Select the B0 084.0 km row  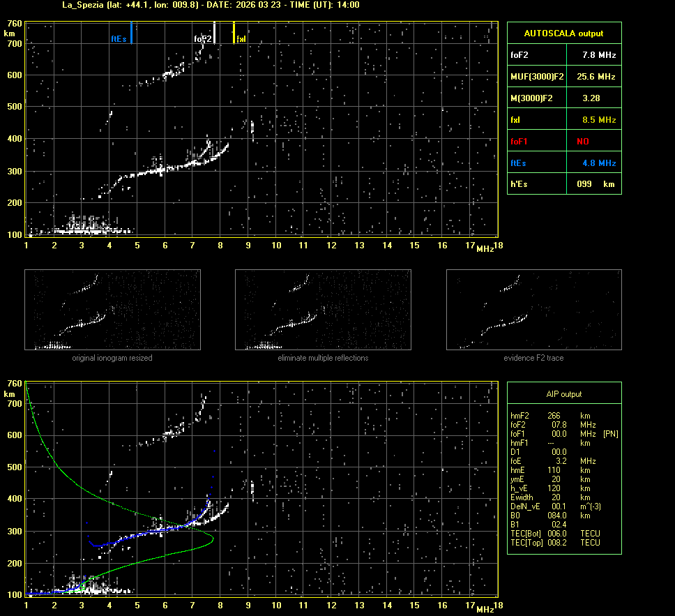coord(551,516)
